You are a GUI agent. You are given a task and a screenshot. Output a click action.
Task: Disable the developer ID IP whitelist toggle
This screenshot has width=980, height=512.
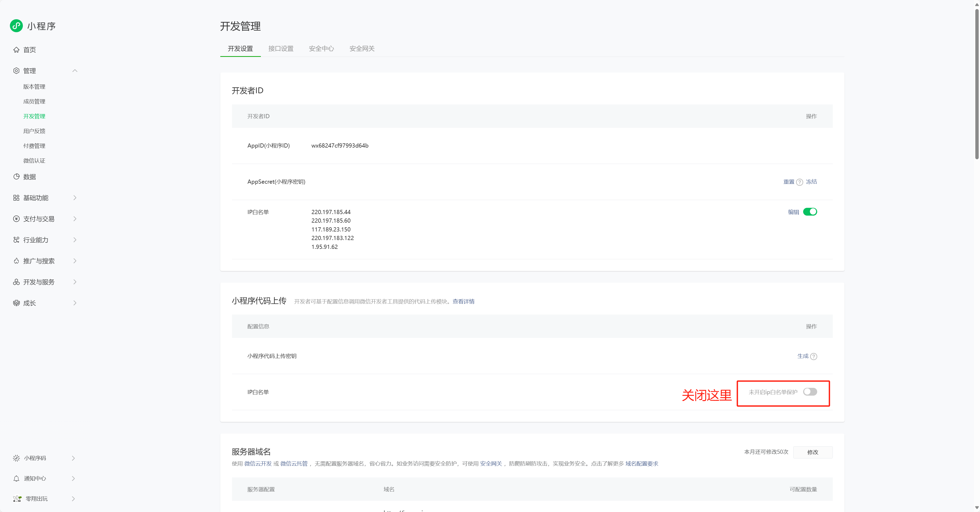[x=810, y=212]
